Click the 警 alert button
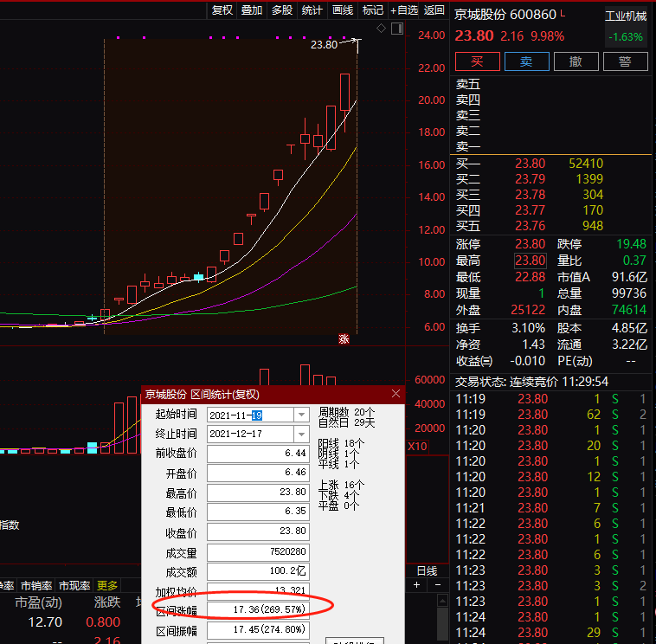 point(626,61)
